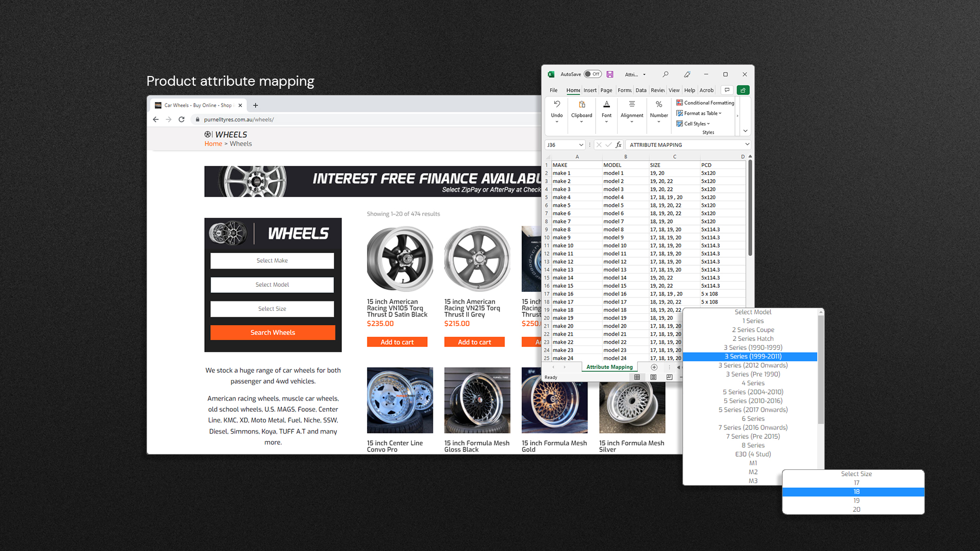
Task: Click the purple Save icon in Excel
Action: [610, 74]
